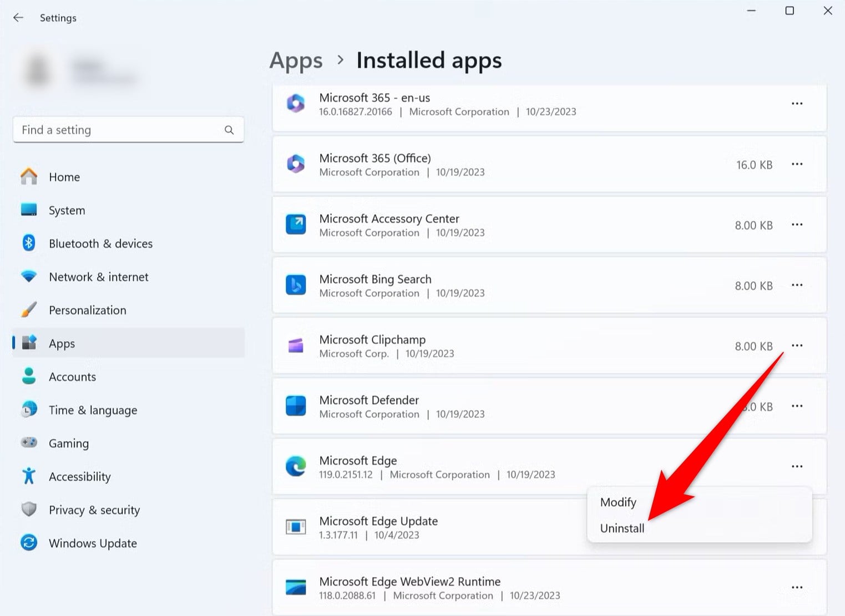The height and width of the screenshot is (616, 845).
Task: Open Privacy & security settings
Action: (x=128, y=510)
